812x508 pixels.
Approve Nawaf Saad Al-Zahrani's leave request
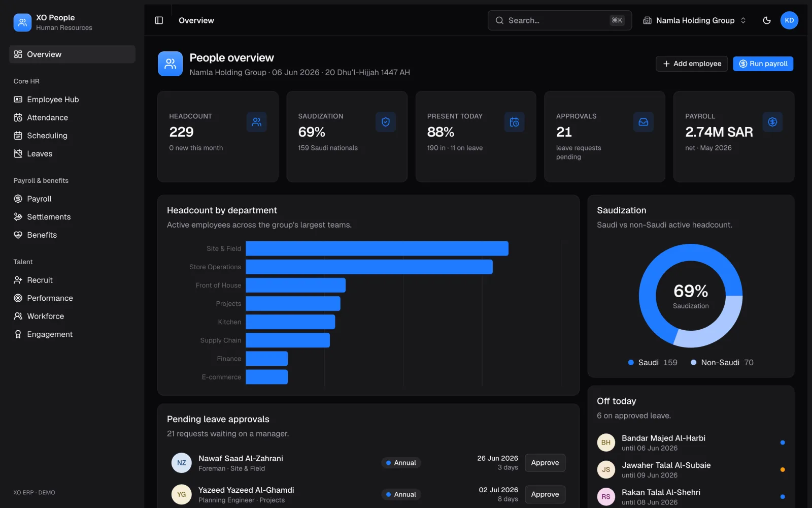pos(545,463)
